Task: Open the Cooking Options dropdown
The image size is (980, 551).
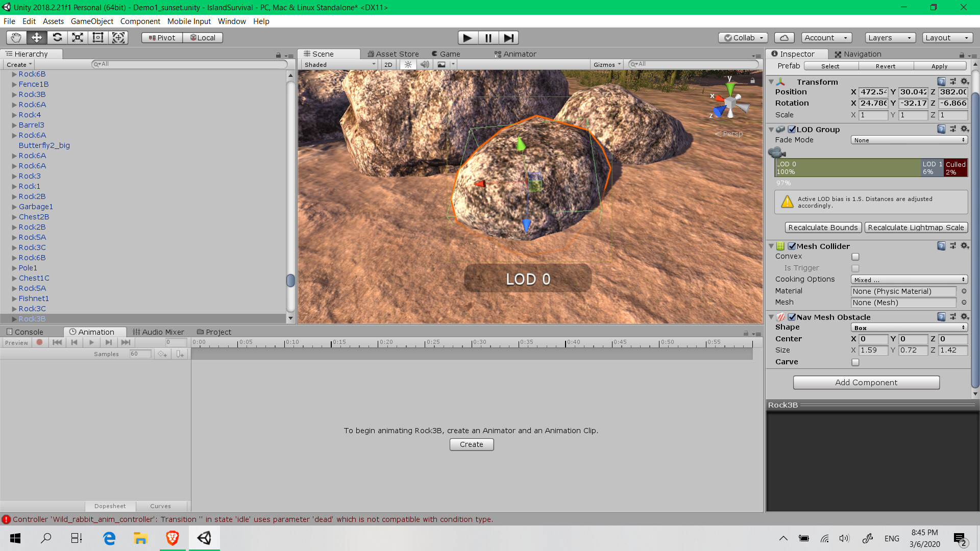Action: coord(909,279)
